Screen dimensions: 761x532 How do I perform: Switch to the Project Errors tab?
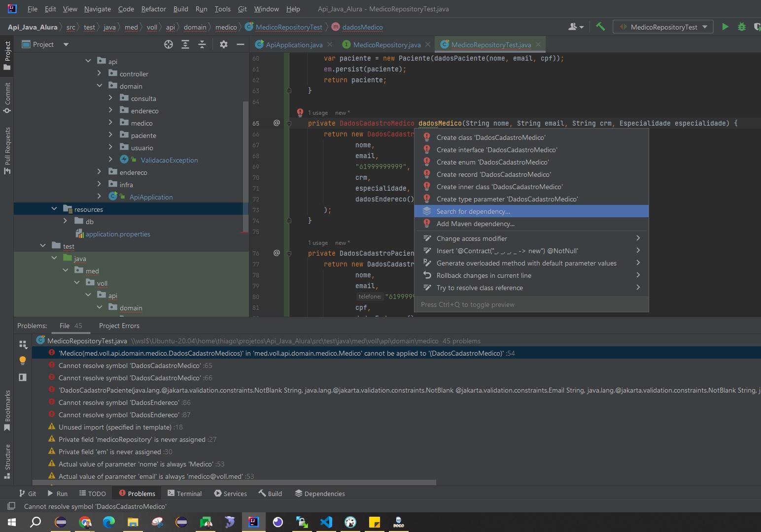point(119,326)
